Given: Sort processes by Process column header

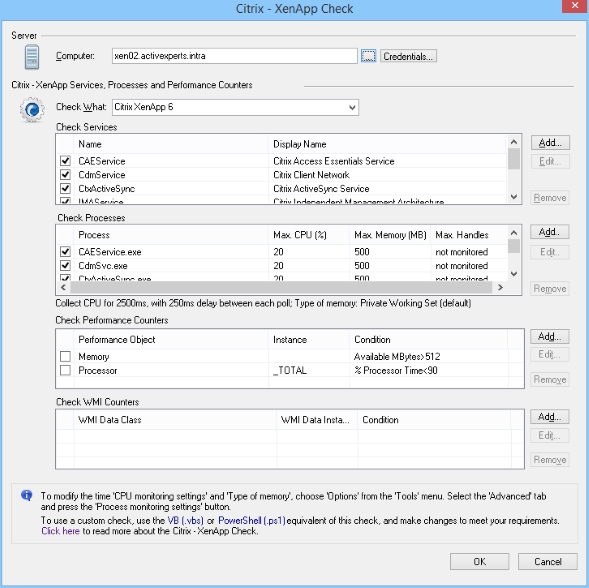Looking at the screenshot, I should 171,235.
